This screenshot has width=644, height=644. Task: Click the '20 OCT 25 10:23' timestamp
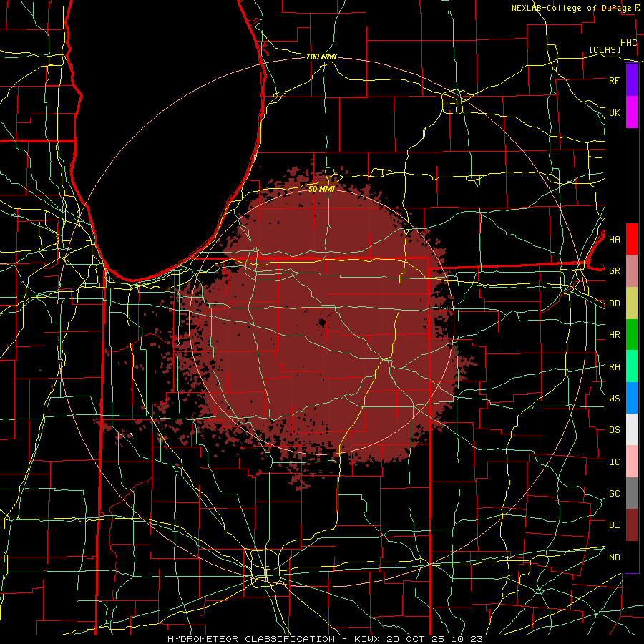point(435,639)
